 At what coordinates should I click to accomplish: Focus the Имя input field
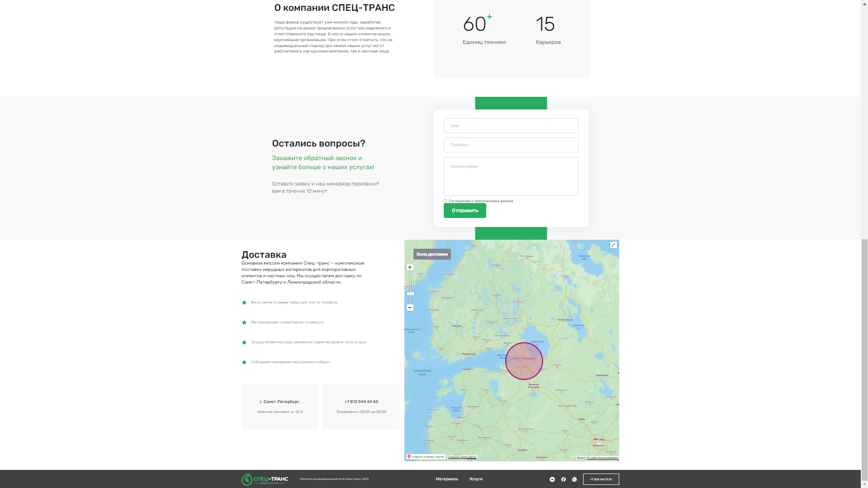pyautogui.click(x=511, y=126)
